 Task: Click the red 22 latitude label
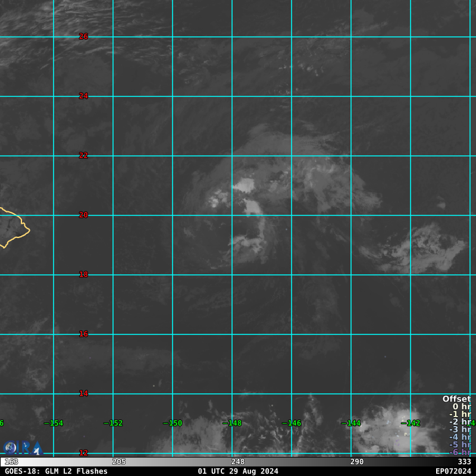click(83, 155)
